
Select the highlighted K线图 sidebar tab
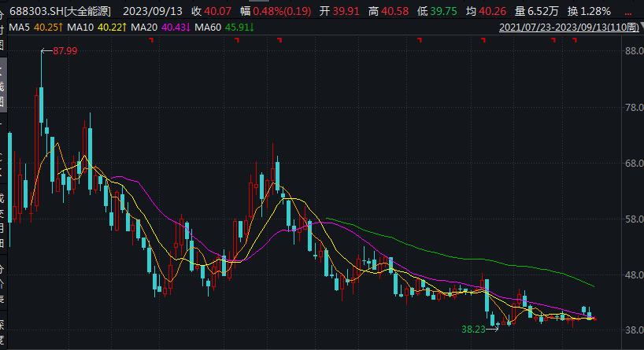pos(2,85)
